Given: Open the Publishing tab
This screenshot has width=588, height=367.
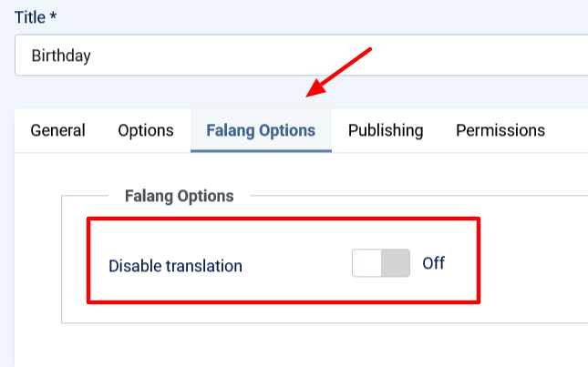Looking at the screenshot, I should [x=386, y=130].
